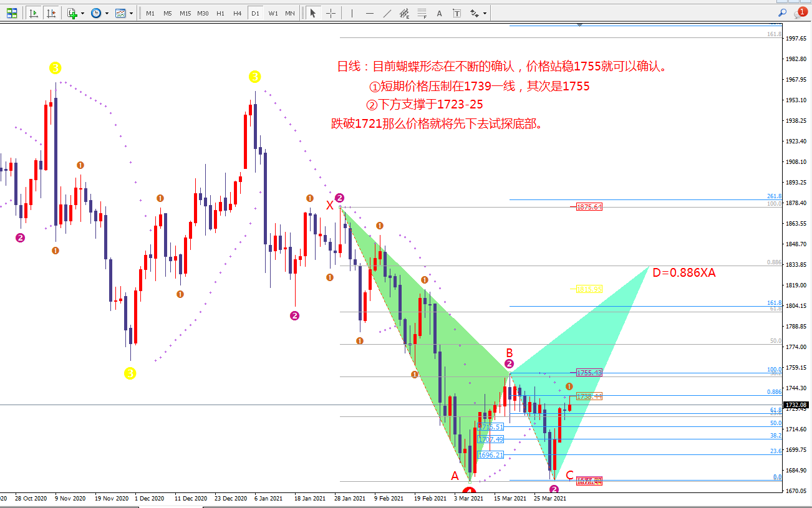Click the red C point label
The width and height of the screenshot is (812, 508).
coord(569,476)
